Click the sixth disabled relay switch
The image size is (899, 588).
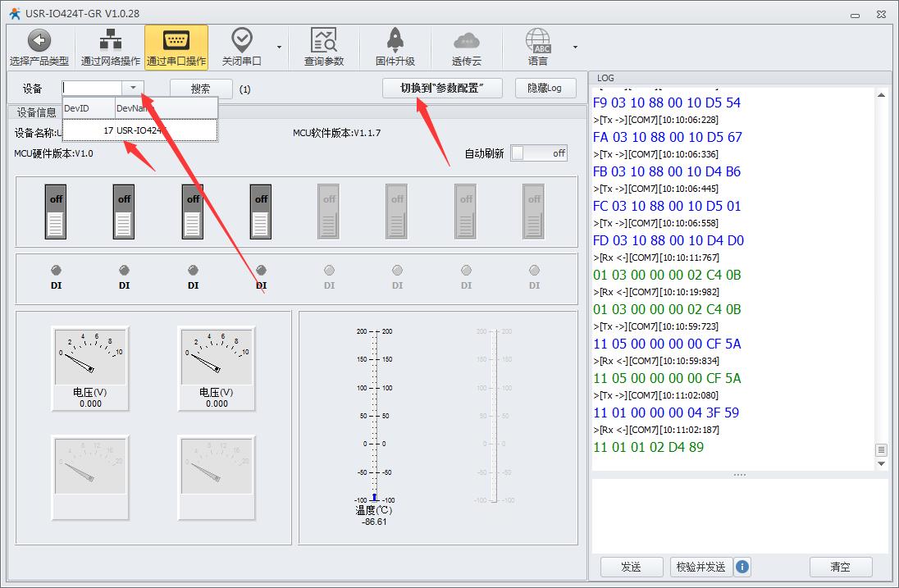pyautogui.click(x=397, y=212)
